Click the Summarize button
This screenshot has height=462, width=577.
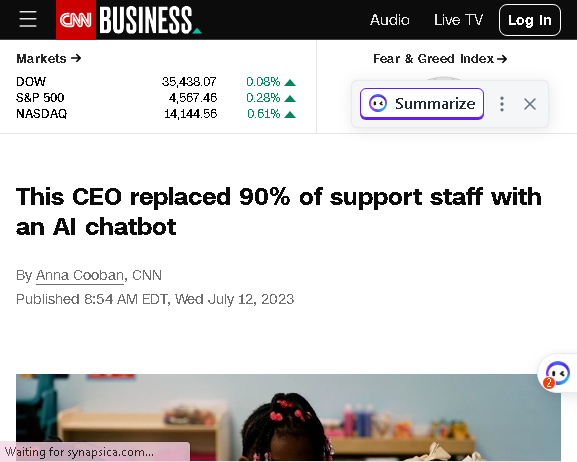(422, 104)
